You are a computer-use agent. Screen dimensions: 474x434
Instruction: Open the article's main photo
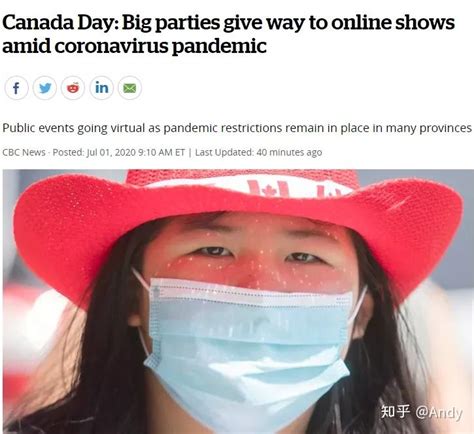238,301
